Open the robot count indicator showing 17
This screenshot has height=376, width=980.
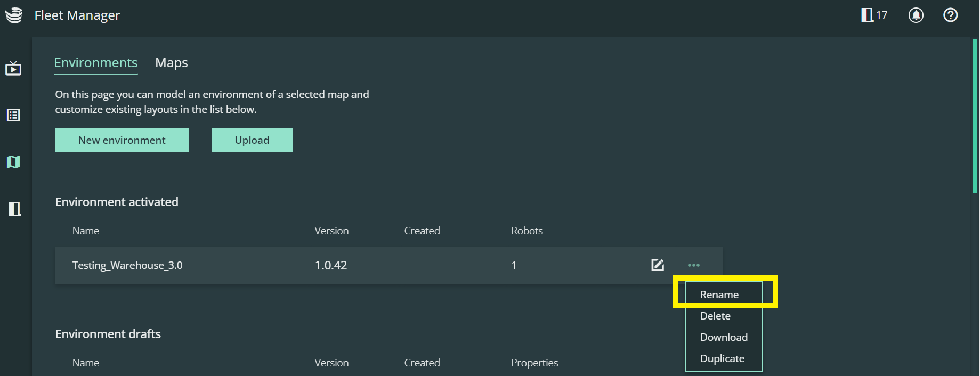874,15
